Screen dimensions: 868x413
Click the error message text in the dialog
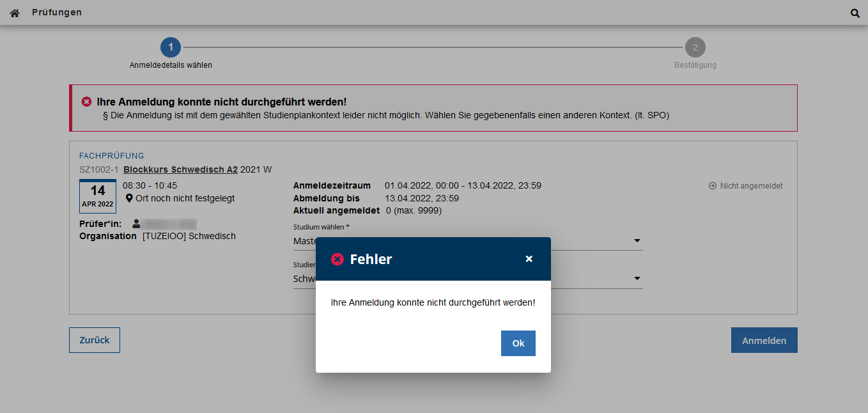[433, 302]
